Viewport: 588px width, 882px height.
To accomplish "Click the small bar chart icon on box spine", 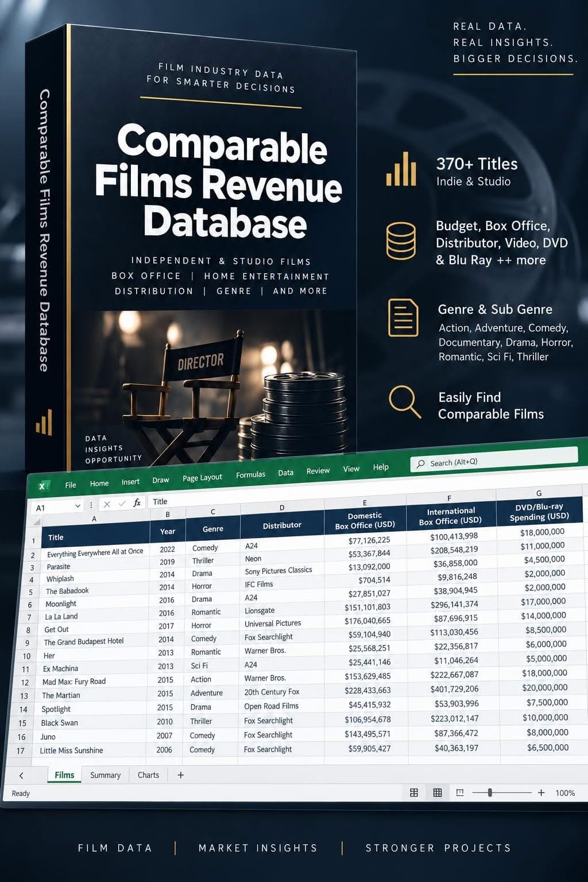I will (44, 422).
